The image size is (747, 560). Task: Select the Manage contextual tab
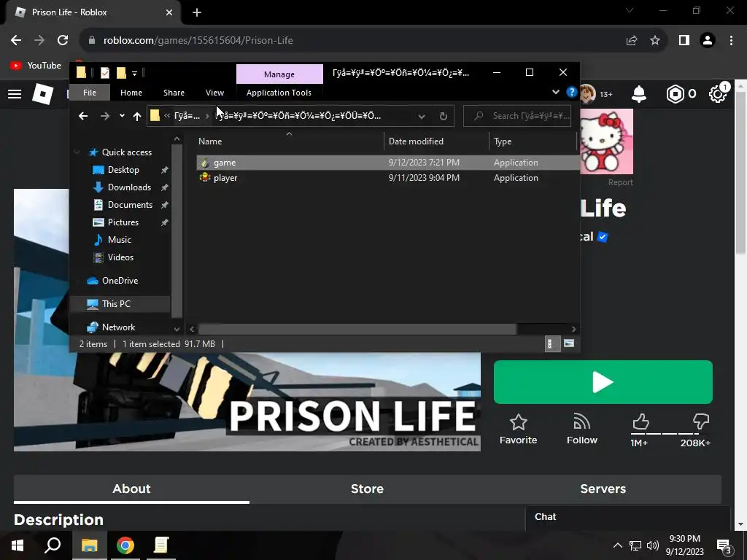[x=279, y=74]
